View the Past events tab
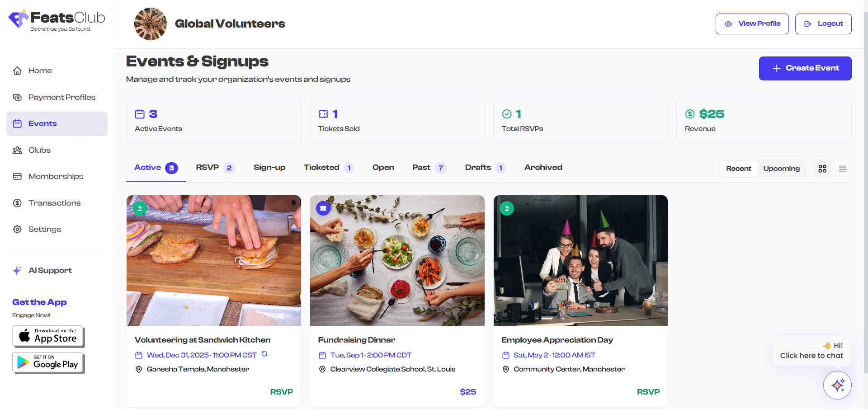 tap(429, 168)
